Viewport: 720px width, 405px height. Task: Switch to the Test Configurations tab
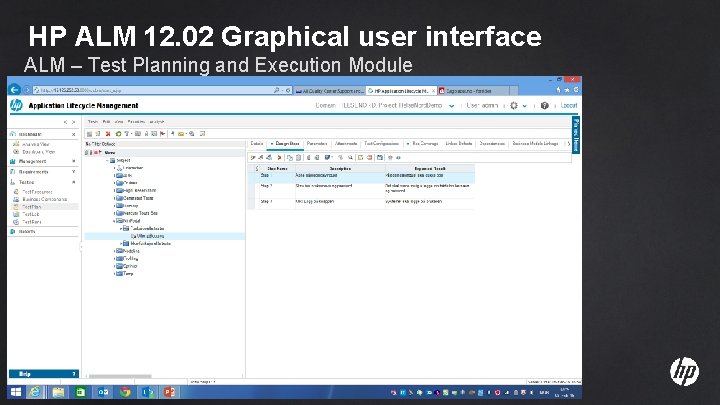[x=382, y=144]
